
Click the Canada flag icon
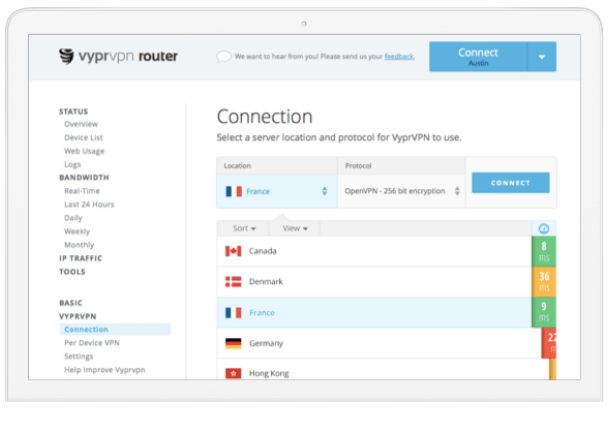click(233, 251)
